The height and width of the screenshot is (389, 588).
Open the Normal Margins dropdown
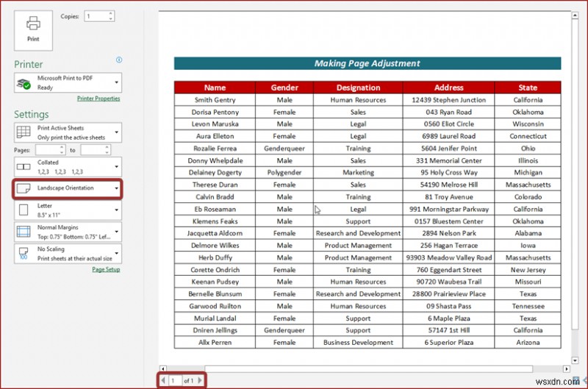point(68,232)
